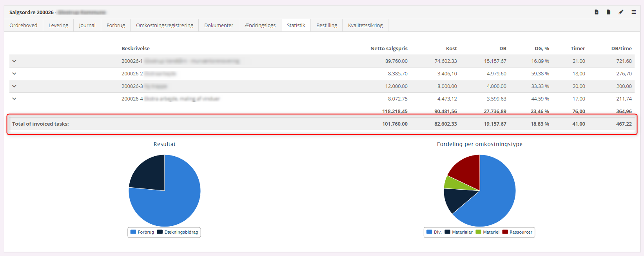644x256 pixels.
Task: Click the red Ressourcer legend swatch
Action: [505, 232]
